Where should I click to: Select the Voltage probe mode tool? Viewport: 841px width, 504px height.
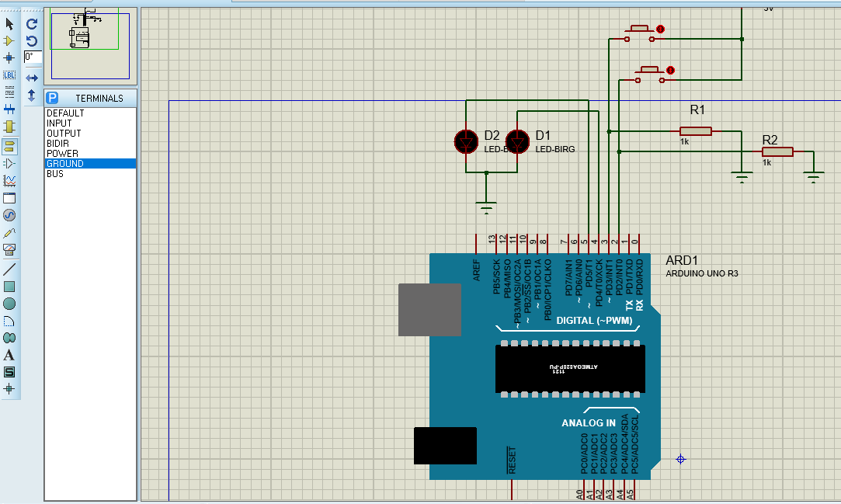tap(9, 233)
